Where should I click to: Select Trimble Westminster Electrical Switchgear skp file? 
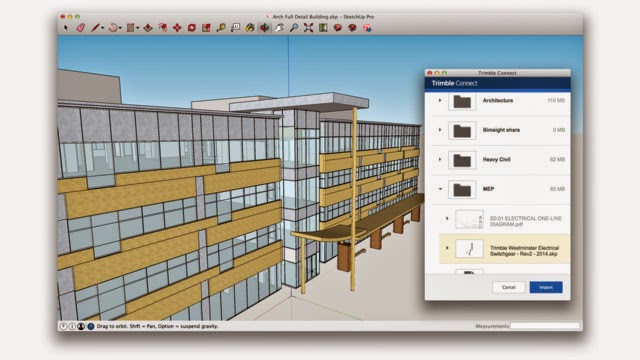tap(504, 249)
